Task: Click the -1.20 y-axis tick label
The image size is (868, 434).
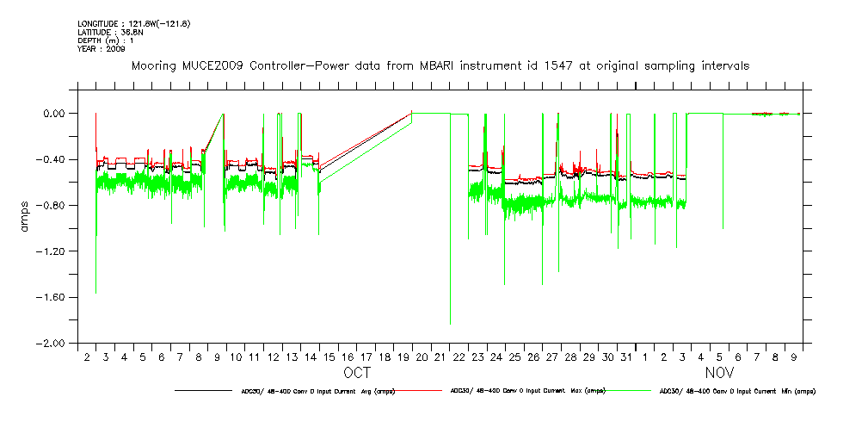Action: [x=53, y=251]
